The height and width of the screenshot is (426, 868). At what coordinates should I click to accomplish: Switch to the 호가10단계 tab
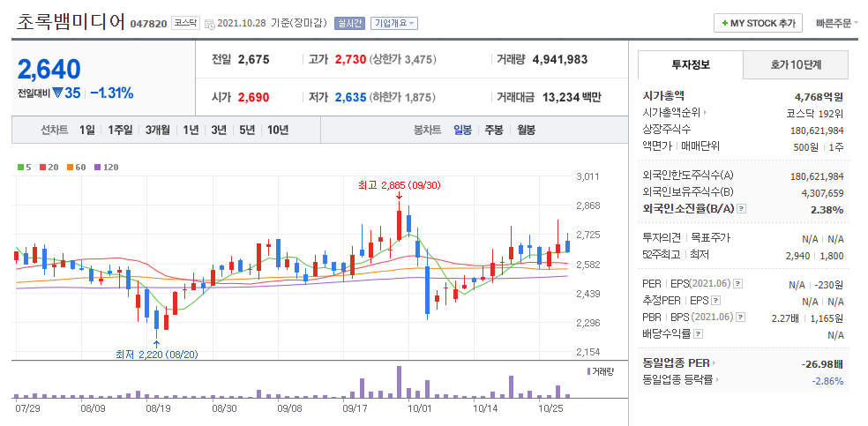(x=796, y=64)
